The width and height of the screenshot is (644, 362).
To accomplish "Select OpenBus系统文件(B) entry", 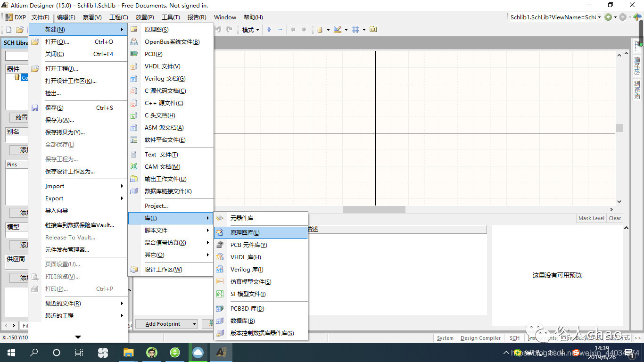I will click(x=171, y=42).
